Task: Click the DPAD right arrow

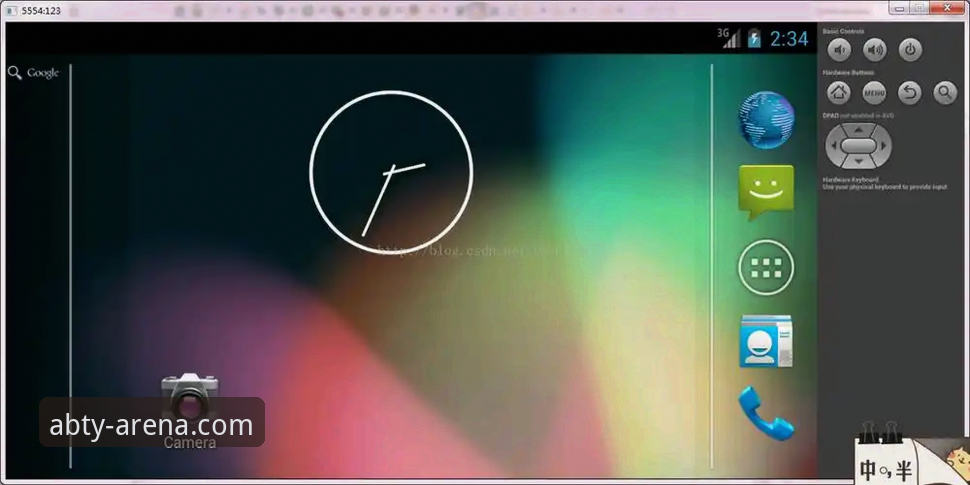Action: pos(884,146)
